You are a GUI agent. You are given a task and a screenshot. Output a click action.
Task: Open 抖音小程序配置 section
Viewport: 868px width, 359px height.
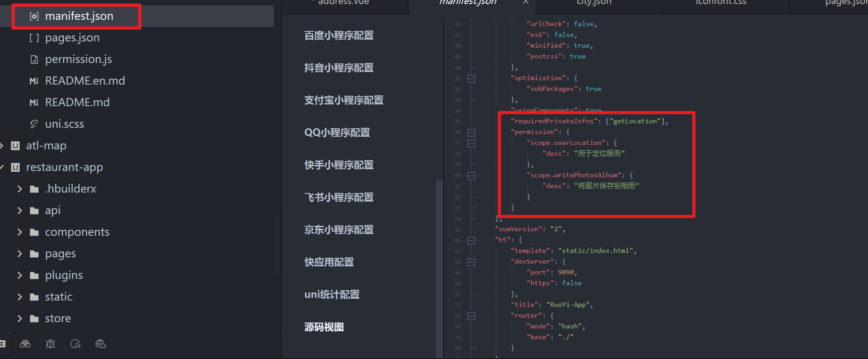(x=339, y=68)
